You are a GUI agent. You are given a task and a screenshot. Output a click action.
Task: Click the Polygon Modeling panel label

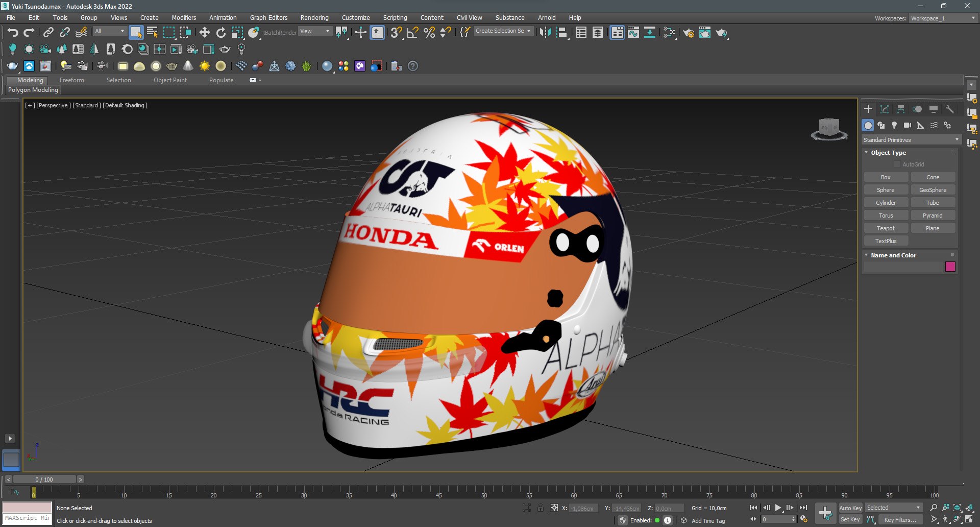click(33, 90)
